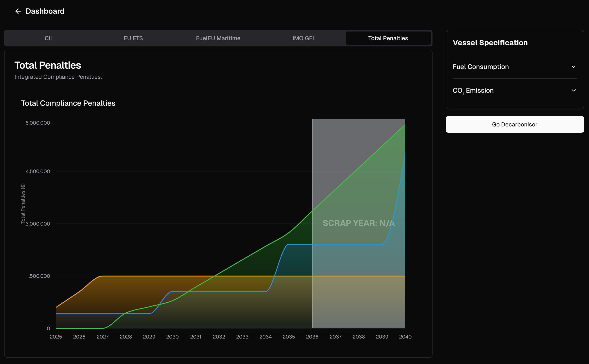Click the Go Decarbonisor button
Screen dimensions: 589x364
pyautogui.click(x=515, y=124)
